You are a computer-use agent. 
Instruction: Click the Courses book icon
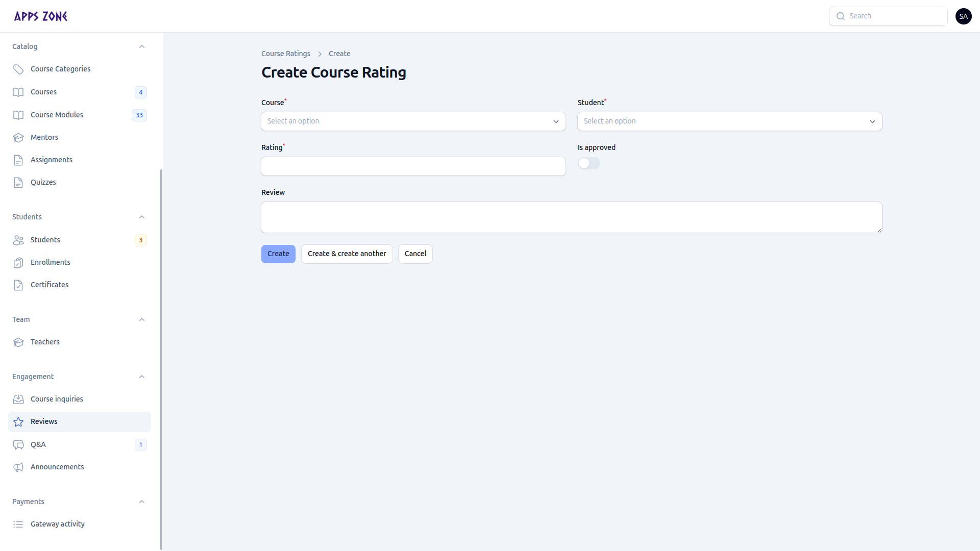(18, 92)
